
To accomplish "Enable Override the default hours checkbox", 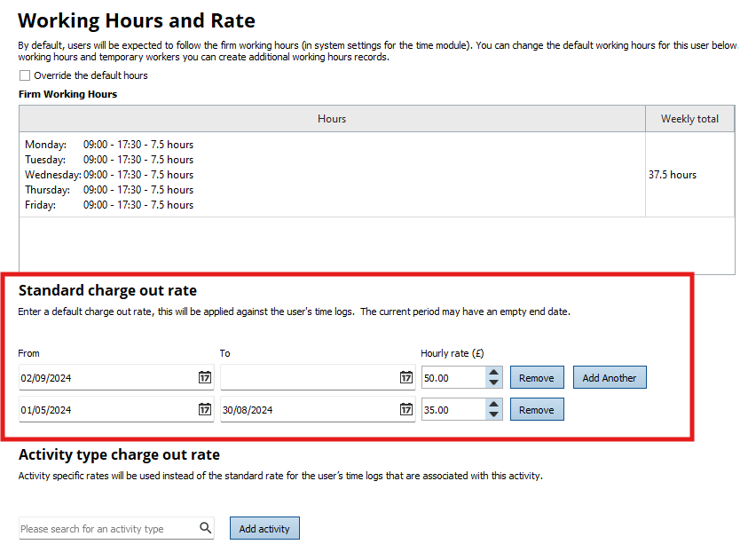I will [x=25, y=75].
